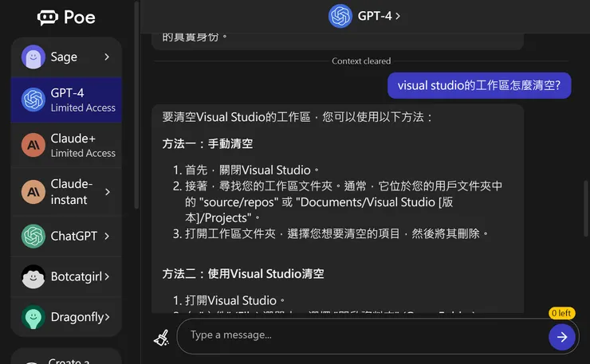Expand the Dragonfly chevron arrow
The height and width of the screenshot is (364, 590).
point(108,317)
